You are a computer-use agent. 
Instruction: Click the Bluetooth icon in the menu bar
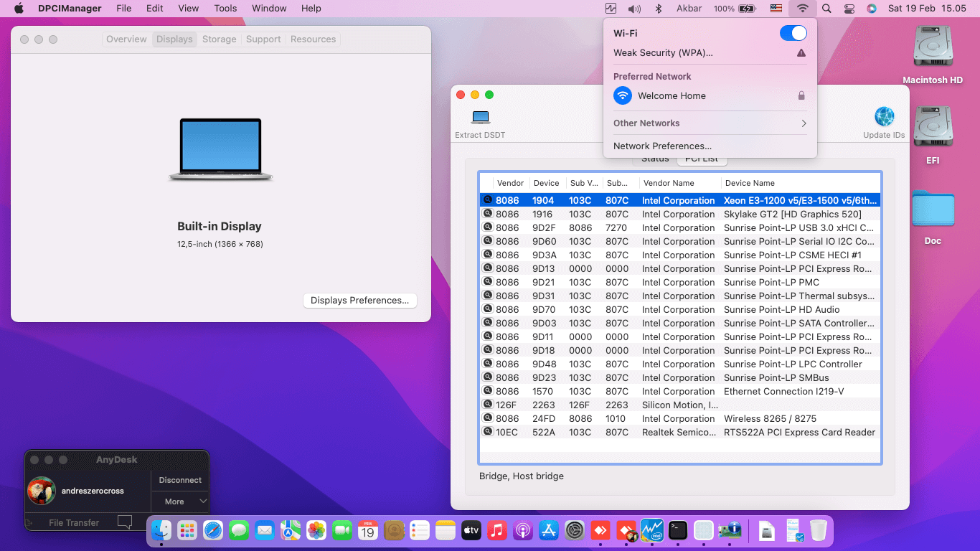tap(659, 9)
